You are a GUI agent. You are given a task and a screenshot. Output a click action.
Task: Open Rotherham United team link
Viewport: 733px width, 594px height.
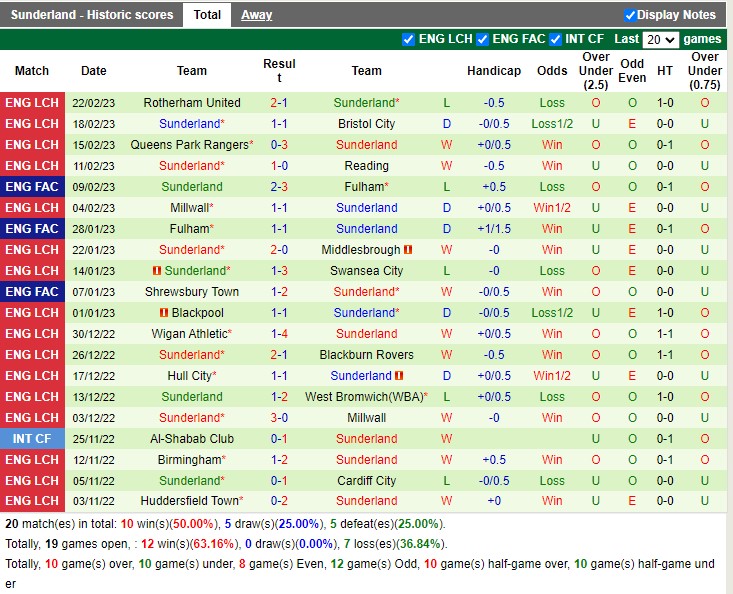click(x=192, y=103)
